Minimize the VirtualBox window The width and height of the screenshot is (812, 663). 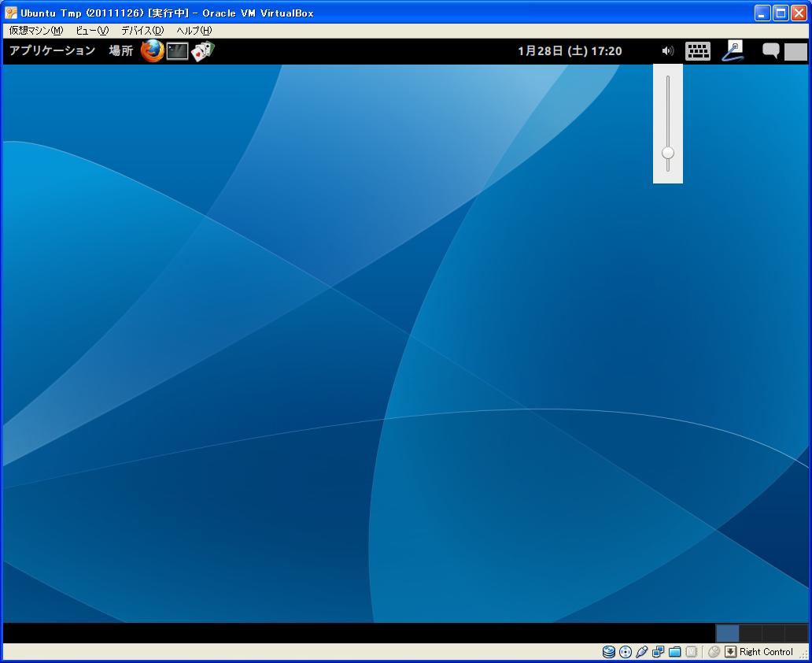coord(762,13)
